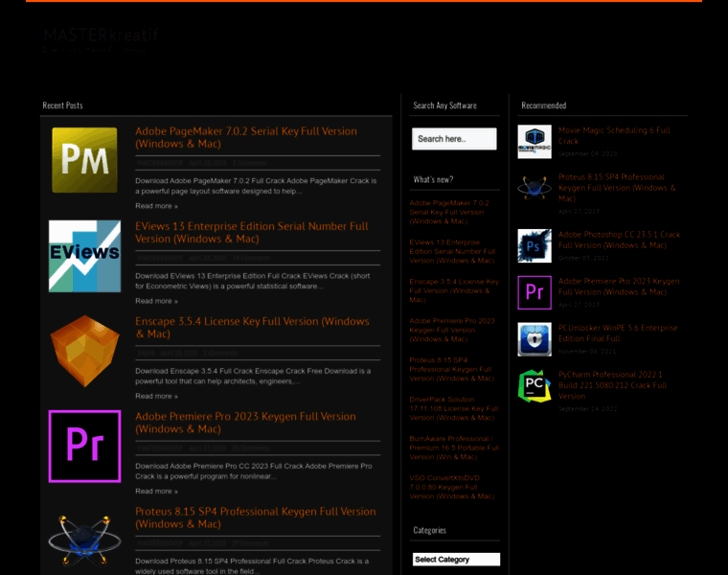Read more about EViews 13 post
Screen dimensions: 728x575
[156, 301]
